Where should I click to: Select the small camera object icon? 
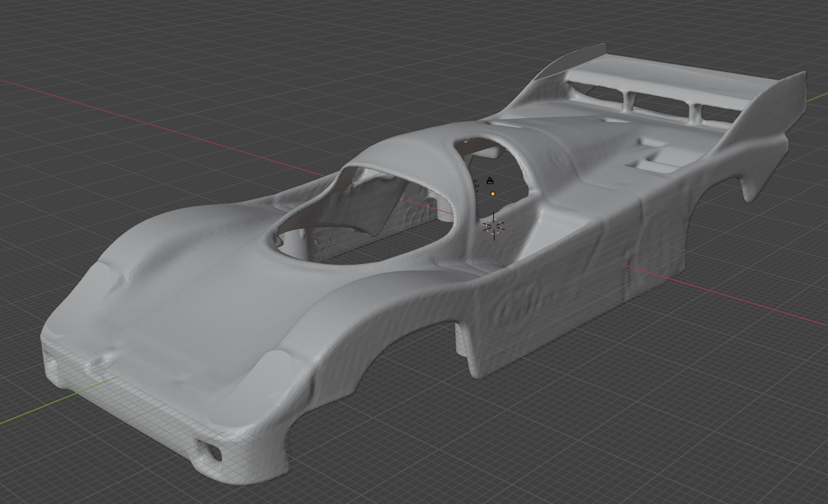(490, 181)
